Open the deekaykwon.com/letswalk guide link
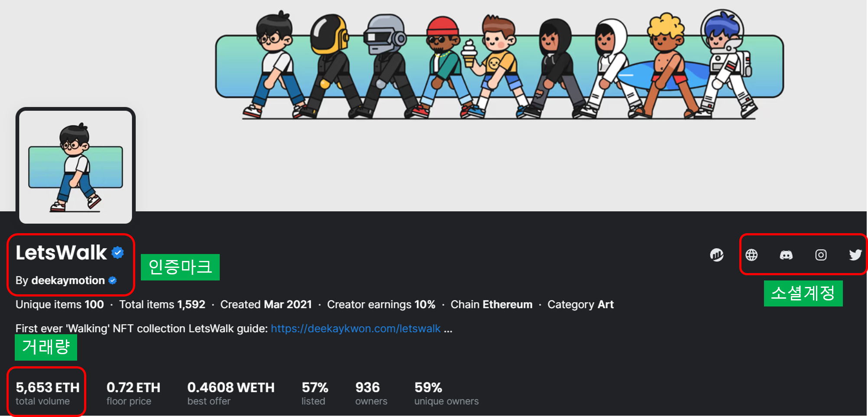This screenshot has height=417, width=868. point(355,329)
